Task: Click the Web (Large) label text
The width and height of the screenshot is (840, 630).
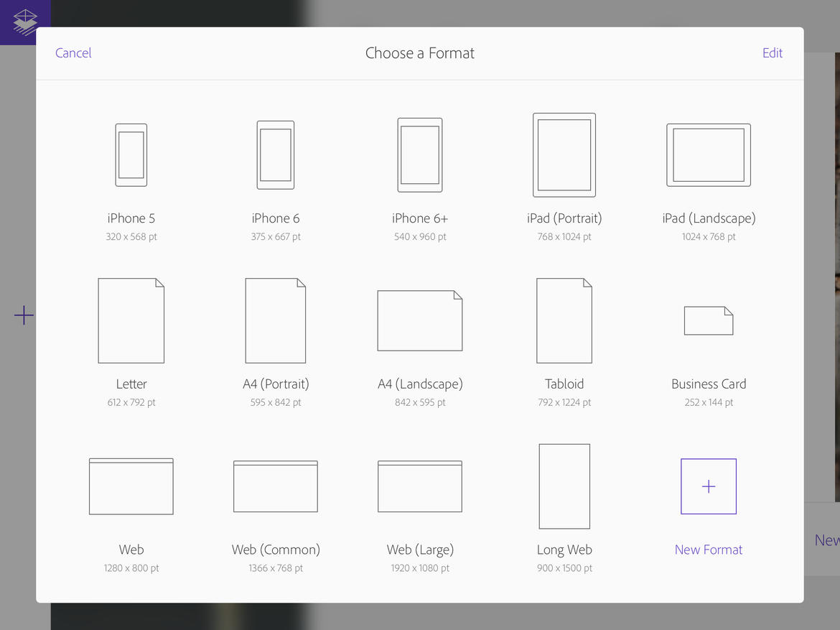Action: (420, 550)
